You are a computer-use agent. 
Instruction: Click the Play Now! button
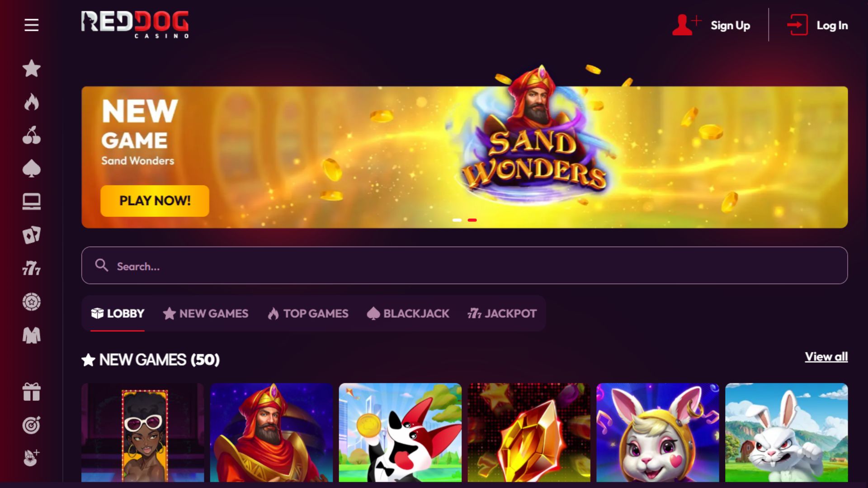(155, 201)
